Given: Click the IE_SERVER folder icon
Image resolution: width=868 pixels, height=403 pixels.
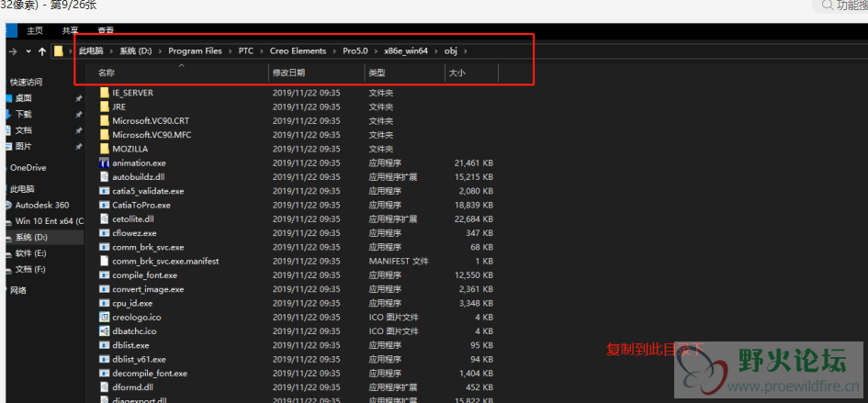Looking at the screenshot, I should pos(105,93).
